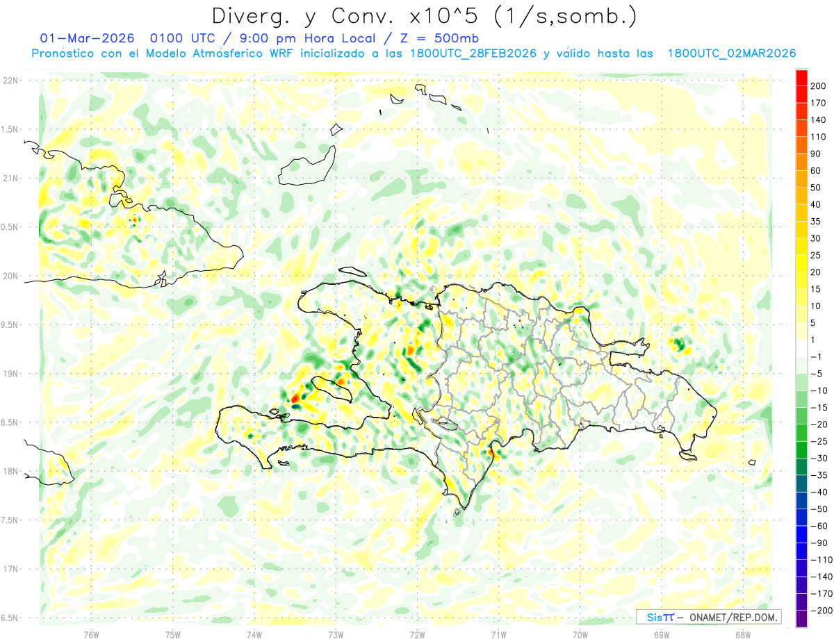Click the '15' color scale label

[x=817, y=289]
